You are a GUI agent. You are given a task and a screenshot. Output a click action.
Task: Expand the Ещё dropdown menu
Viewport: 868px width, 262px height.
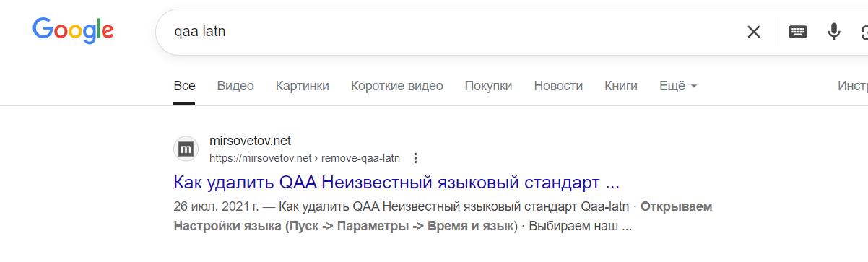click(x=678, y=86)
